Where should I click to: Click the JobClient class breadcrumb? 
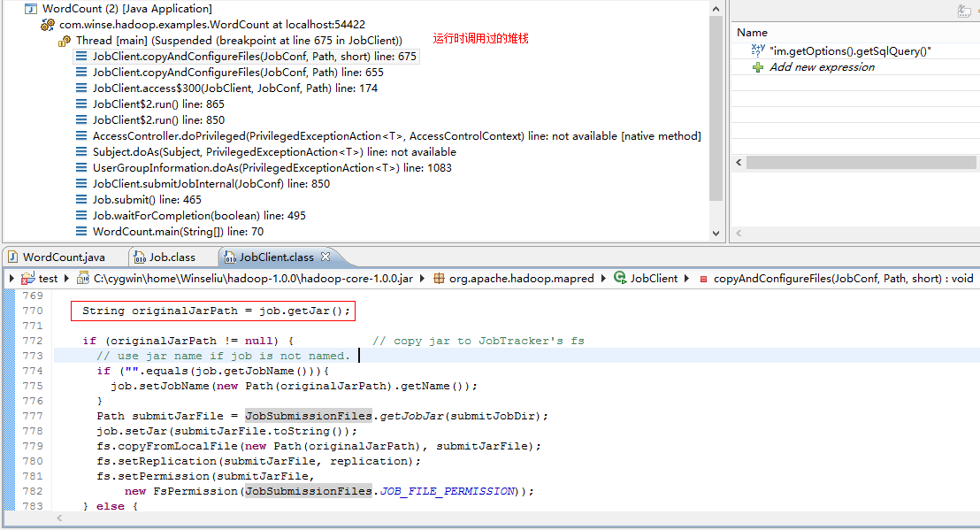click(654, 279)
